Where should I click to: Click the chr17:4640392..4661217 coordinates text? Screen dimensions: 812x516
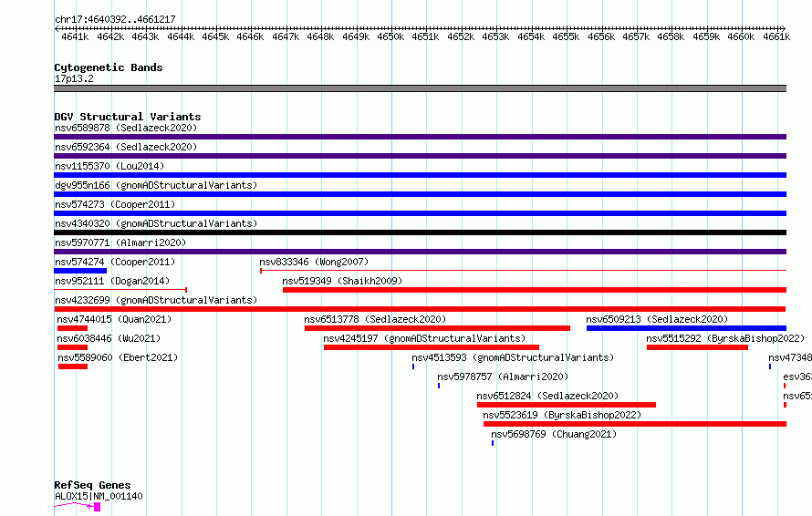pyautogui.click(x=115, y=19)
